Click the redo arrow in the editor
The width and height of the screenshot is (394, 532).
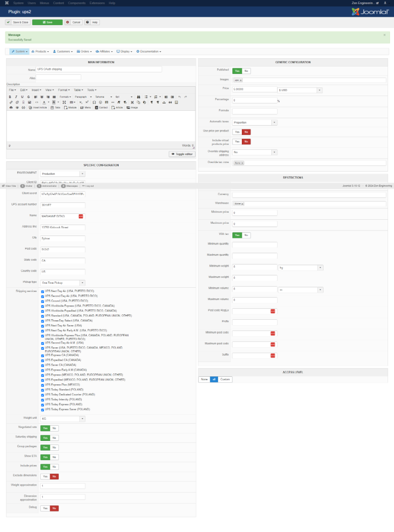tap(186, 97)
